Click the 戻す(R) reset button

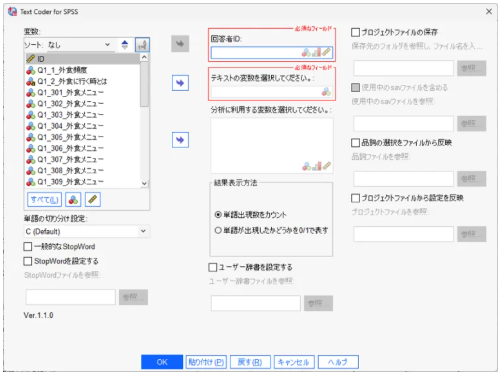(250, 362)
